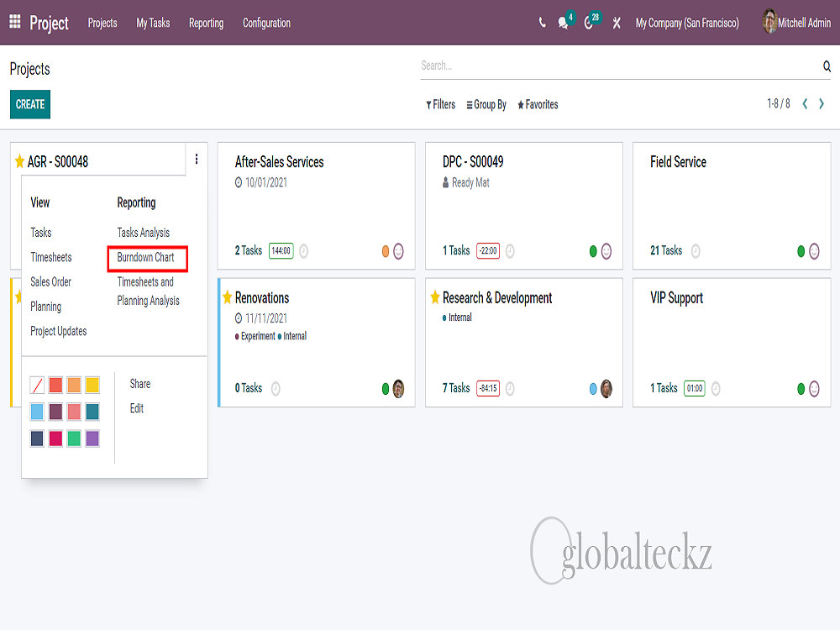840x630 pixels.
Task: Open My Tasks in the navbar
Action: [x=153, y=23]
